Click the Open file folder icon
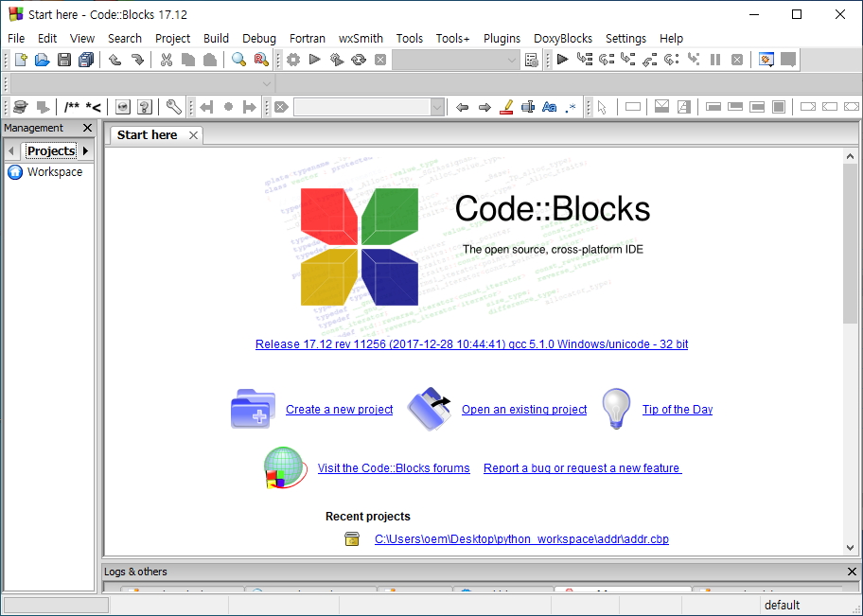The width and height of the screenshot is (863, 616). [43, 60]
